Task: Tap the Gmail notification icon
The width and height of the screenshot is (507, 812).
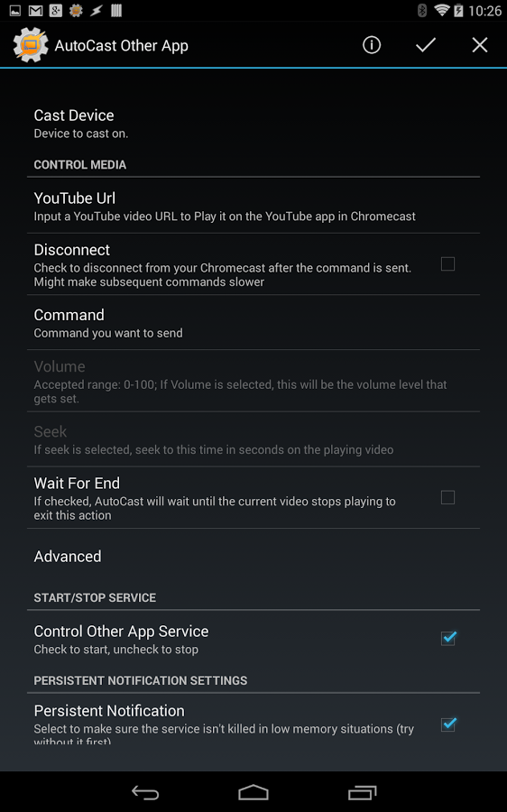Action: click(35, 10)
